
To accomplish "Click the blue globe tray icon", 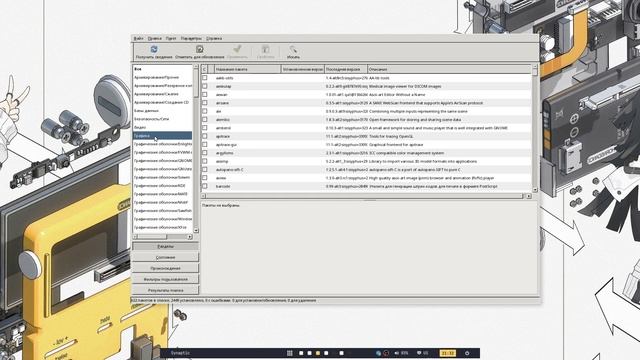I will tap(378, 353).
